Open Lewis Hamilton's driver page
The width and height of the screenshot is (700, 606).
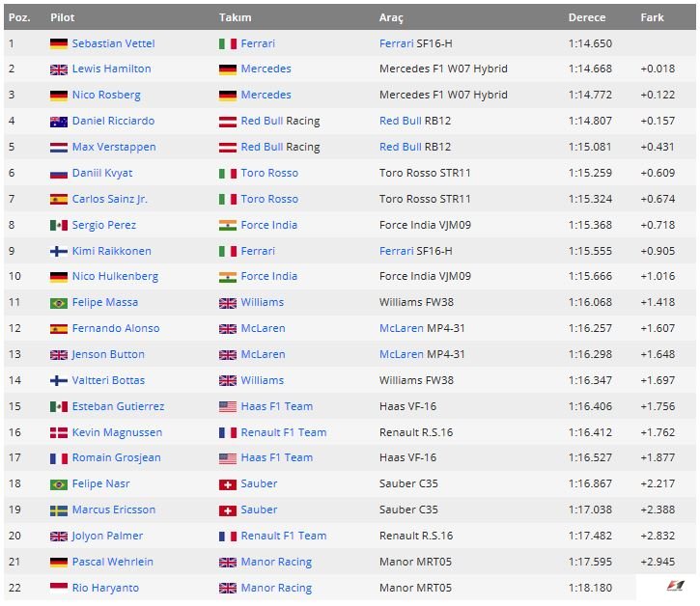(111, 69)
